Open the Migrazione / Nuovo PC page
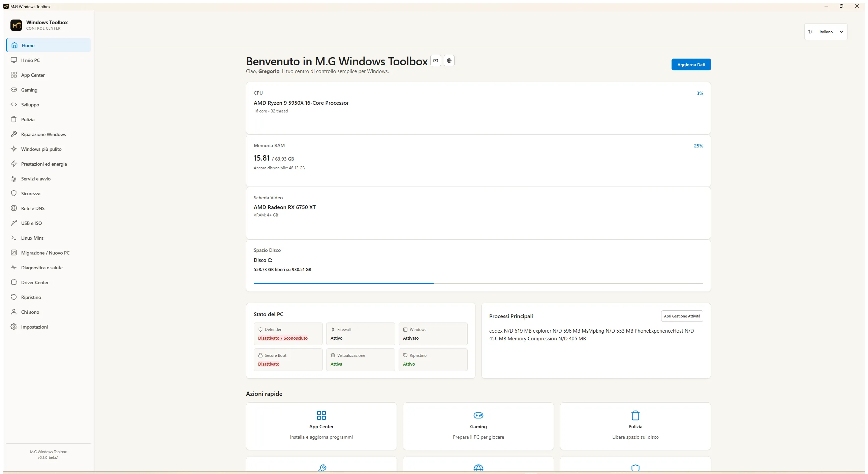Screen dimensions: 868x474 click(x=48, y=252)
